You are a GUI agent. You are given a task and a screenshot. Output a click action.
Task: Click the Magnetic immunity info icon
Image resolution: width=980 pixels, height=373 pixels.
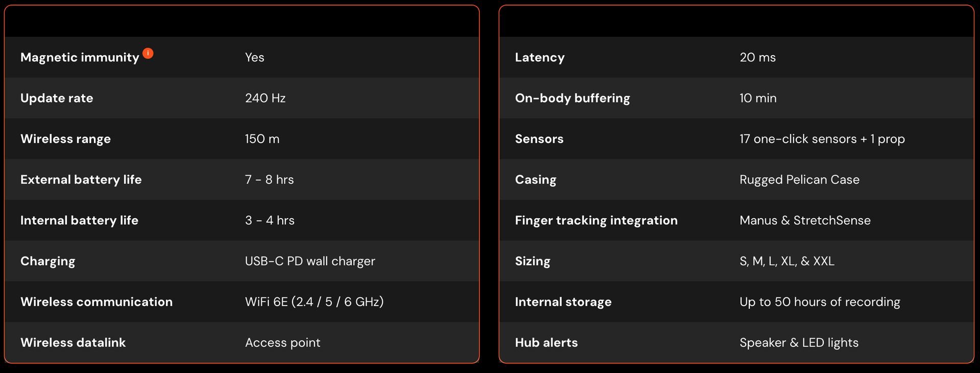(x=148, y=53)
